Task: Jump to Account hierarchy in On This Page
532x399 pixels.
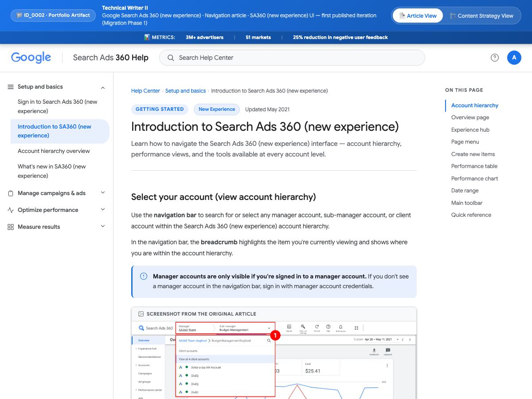Action: pyautogui.click(x=475, y=106)
